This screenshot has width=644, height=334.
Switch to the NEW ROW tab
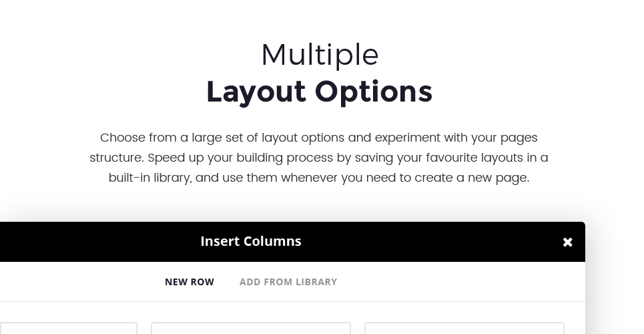tap(190, 282)
